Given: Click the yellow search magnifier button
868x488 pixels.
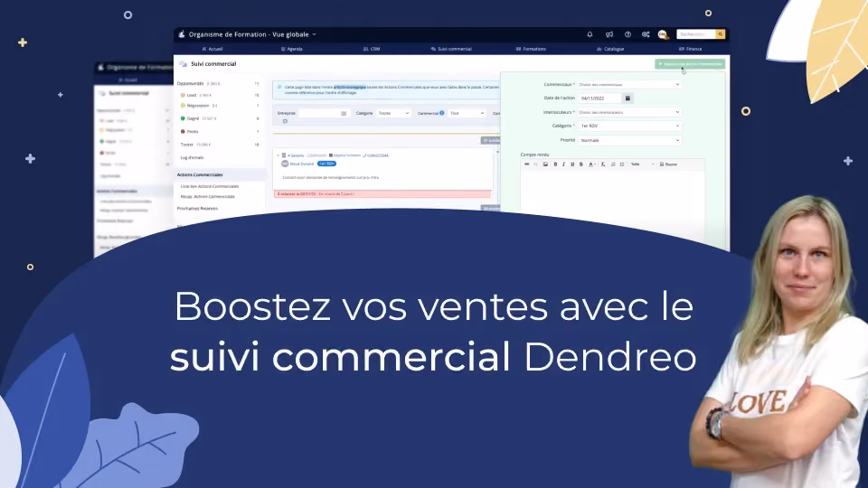Looking at the screenshot, I should (721, 34).
